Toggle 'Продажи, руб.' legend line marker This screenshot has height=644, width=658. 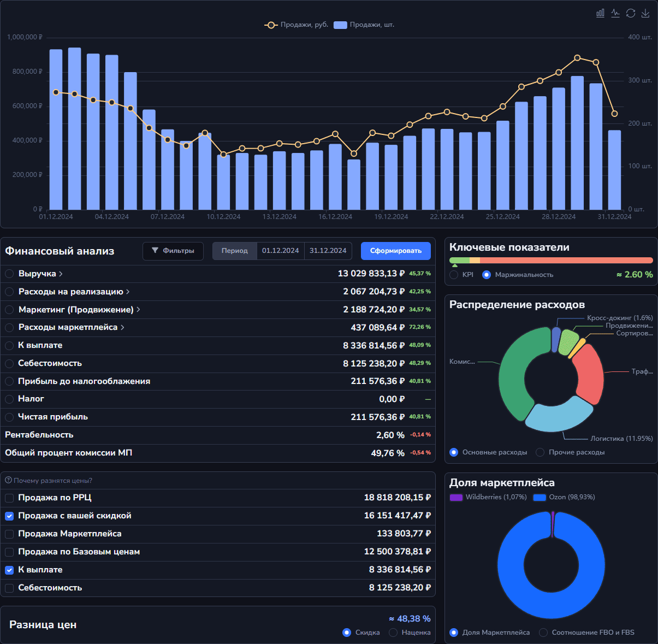click(271, 25)
